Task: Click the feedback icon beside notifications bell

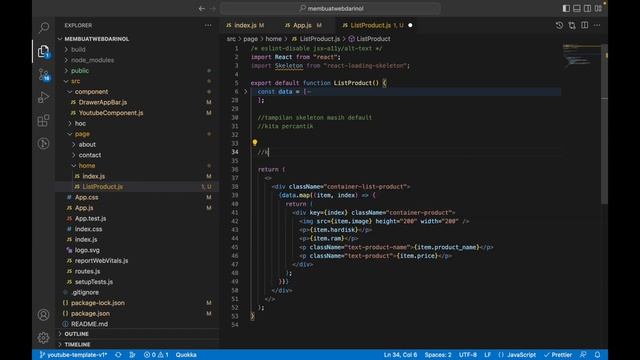Action: (x=584, y=355)
